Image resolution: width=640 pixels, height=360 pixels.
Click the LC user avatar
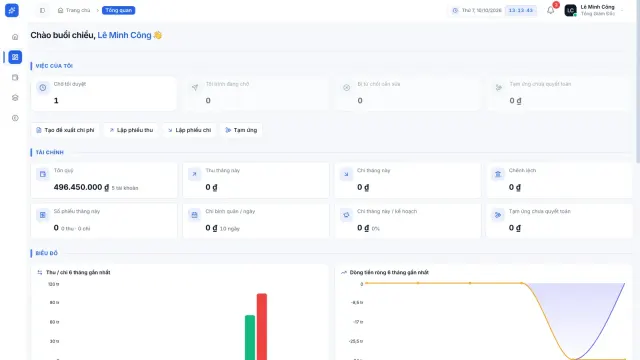570,10
